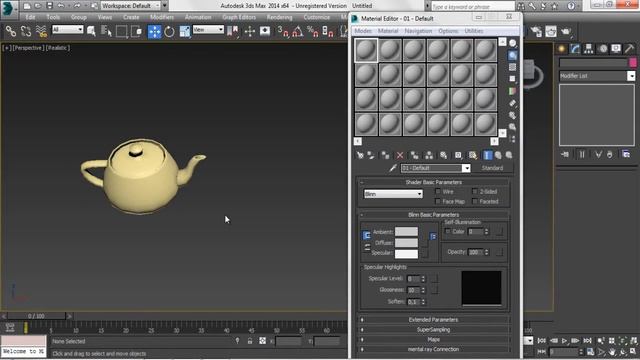This screenshot has height=360, width=640.
Task: Activate Select and Scale tool
Action: click(184, 31)
